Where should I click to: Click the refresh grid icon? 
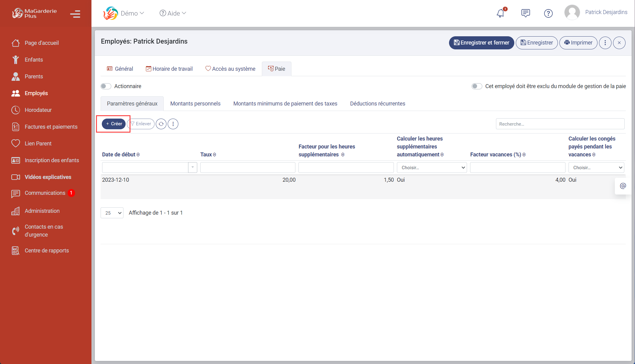(161, 124)
